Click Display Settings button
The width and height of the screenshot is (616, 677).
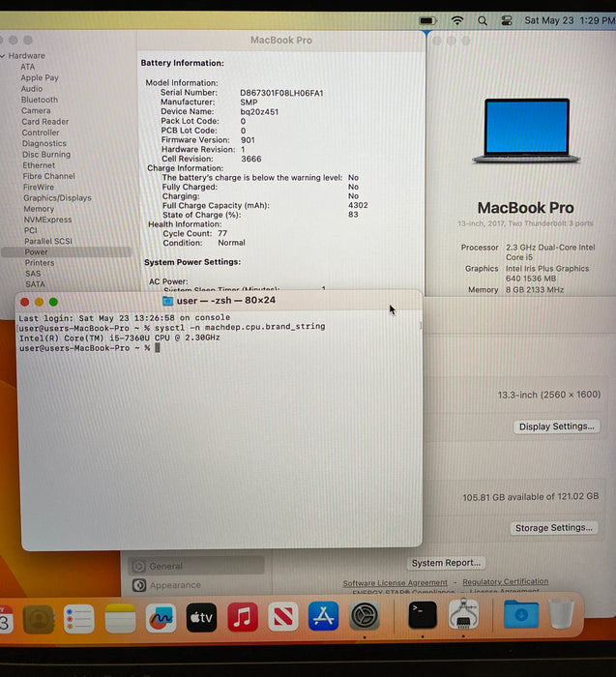tap(556, 427)
